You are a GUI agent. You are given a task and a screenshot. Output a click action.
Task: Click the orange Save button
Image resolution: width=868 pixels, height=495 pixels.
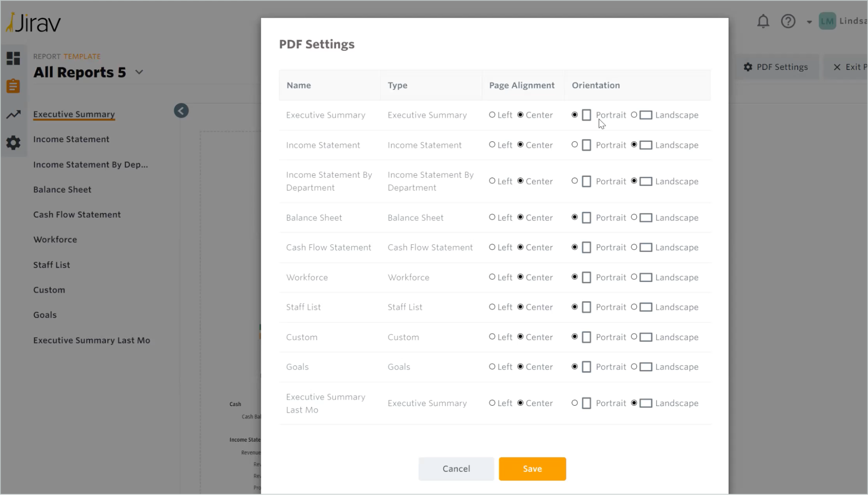pyautogui.click(x=532, y=469)
